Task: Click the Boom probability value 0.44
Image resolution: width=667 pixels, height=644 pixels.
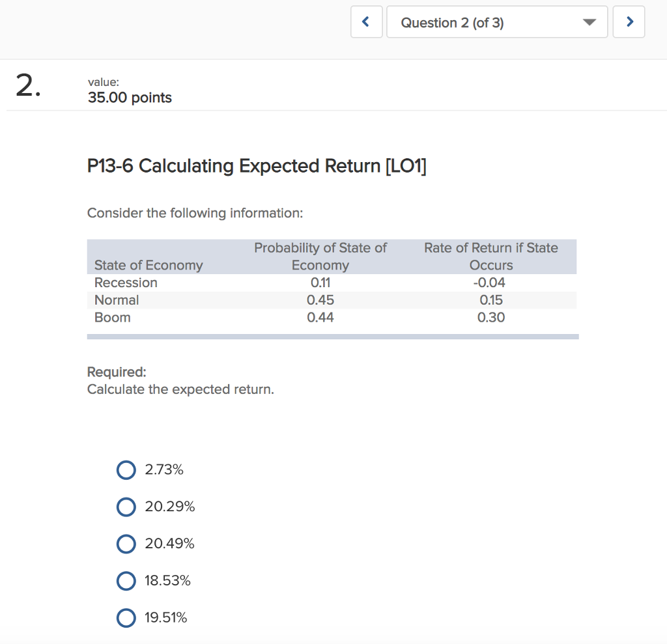Action: click(x=320, y=318)
